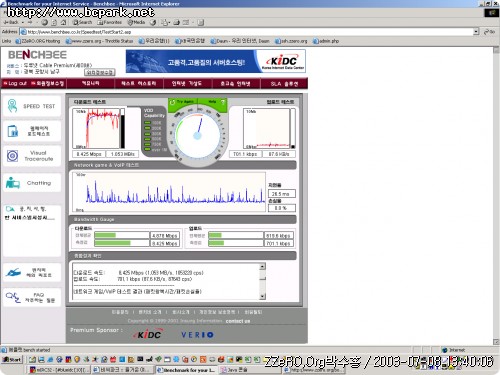Click the VERIO sponsor logo
Screen dimensions: 500x375
(x=197, y=334)
